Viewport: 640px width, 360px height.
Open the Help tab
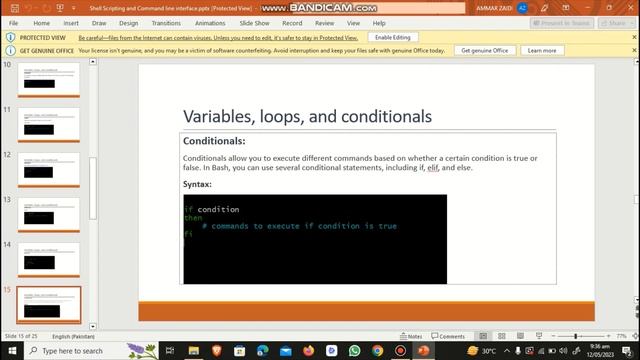(379, 23)
